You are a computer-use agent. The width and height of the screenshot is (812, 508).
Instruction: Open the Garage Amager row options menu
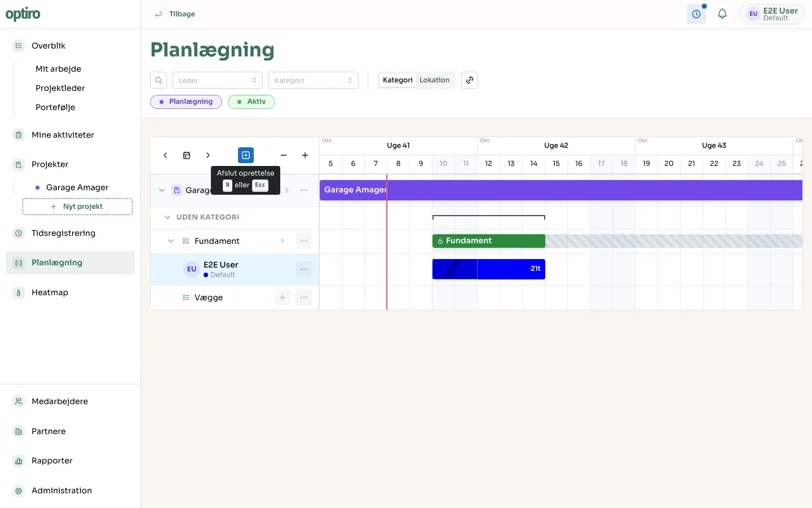(304, 190)
